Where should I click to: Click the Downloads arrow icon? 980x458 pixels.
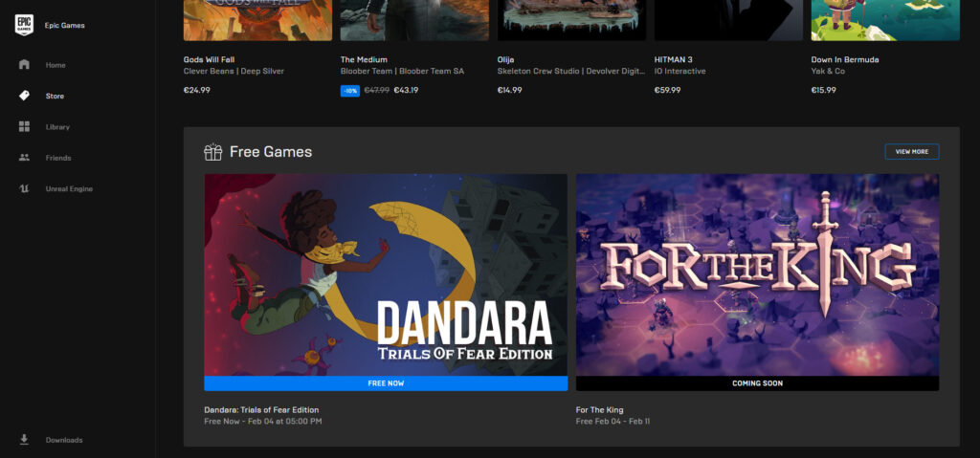pos(24,439)
